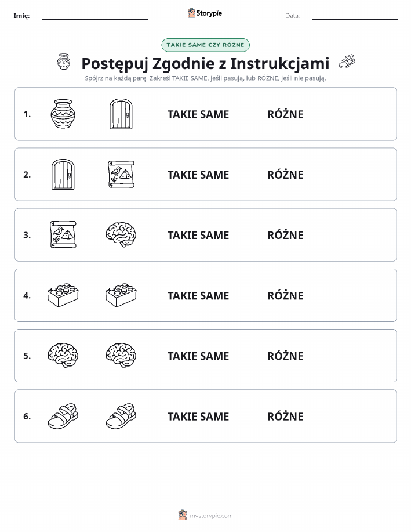The height and width of the screenshot is (532, 411).
Task: Choose TAKIE SAME for row 6
Action: [198, 417]
